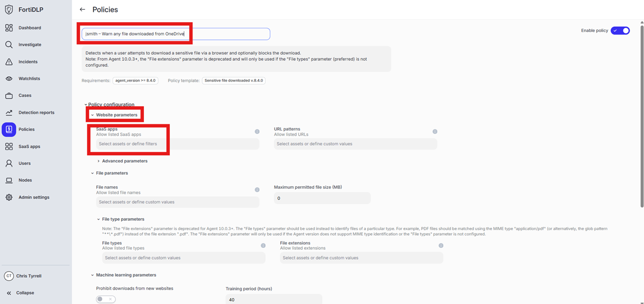The width and height of the screenshot is (644, 304).
Task: Show info tooltip for File names
Action: [257, 190]
